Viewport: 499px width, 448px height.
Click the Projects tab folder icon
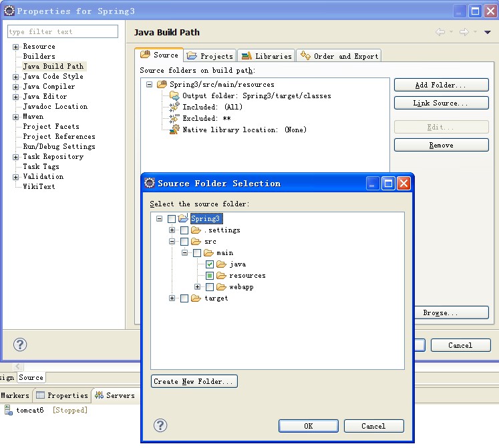tap(192, 55)
